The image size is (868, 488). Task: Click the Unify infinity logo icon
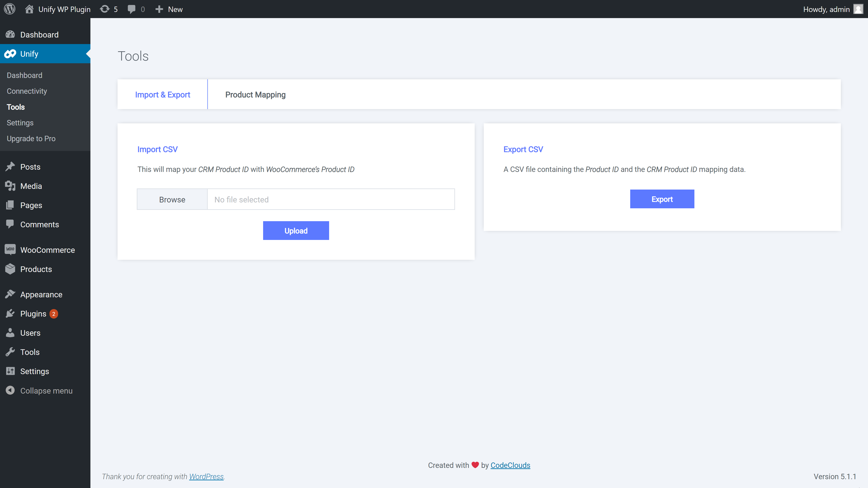pyautogui.click(x=10, y=54)
